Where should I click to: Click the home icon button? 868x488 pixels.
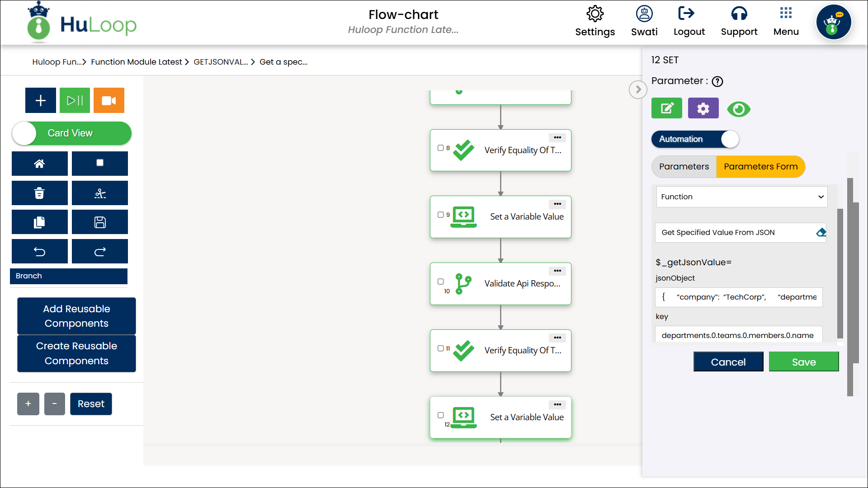pos(39,164)
